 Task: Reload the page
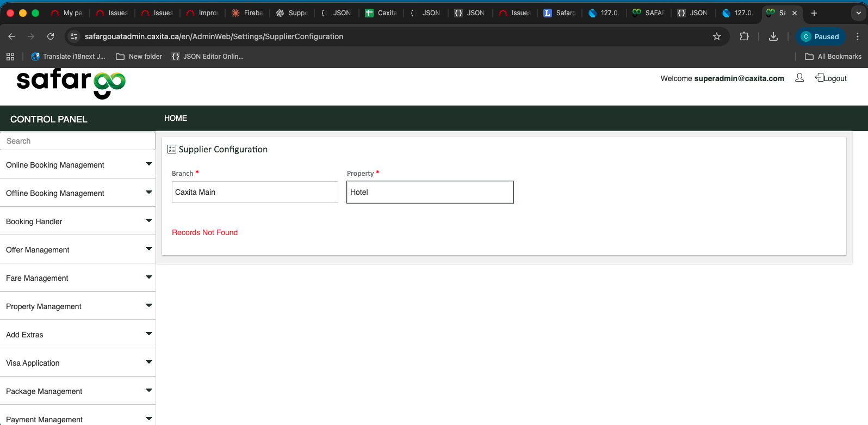coord(51,36)
